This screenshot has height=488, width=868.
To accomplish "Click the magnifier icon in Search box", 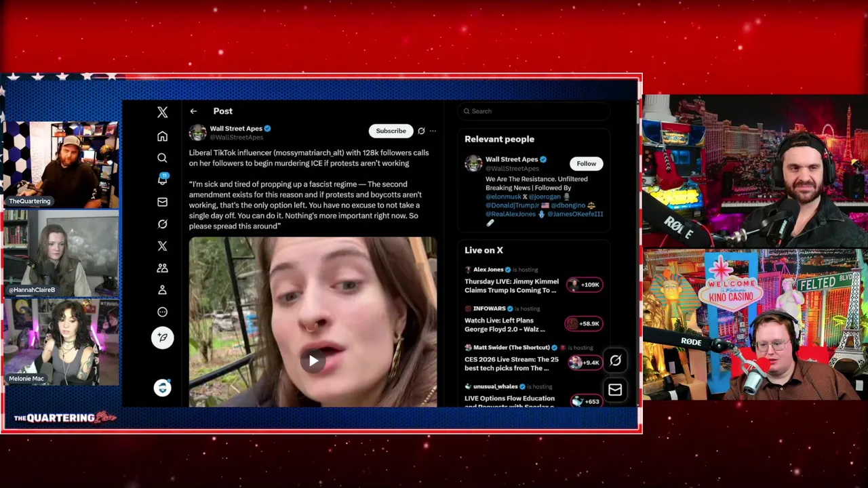I will [467, 111].
